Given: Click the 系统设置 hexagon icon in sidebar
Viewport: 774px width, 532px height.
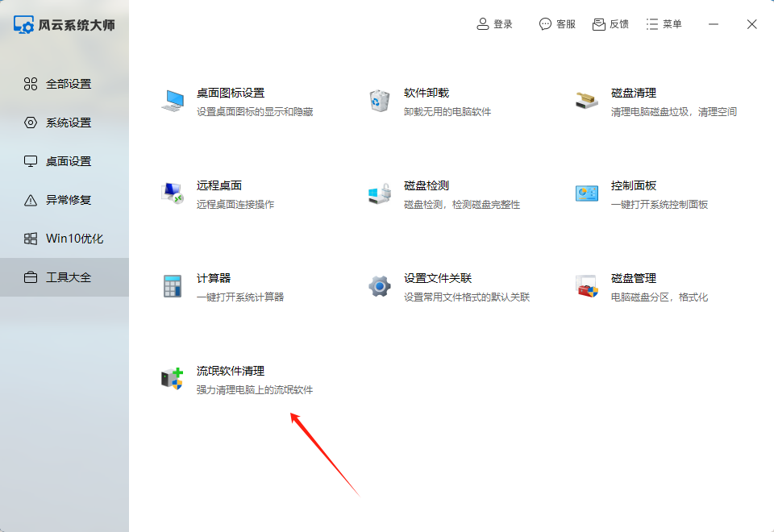Looking at the screenshot, I should tap(31, 123).
